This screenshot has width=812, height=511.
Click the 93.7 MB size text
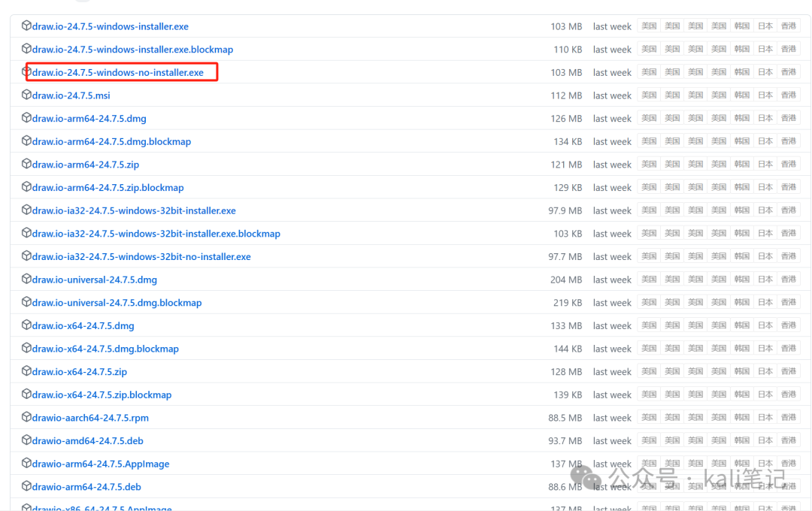565,441
